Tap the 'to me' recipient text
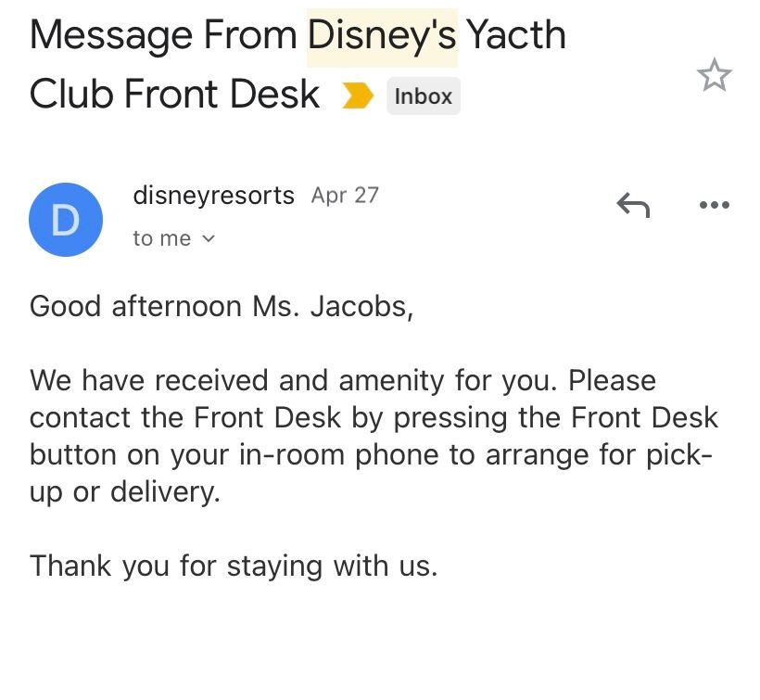This screenshot has width=760, height=700. (162, 238)
